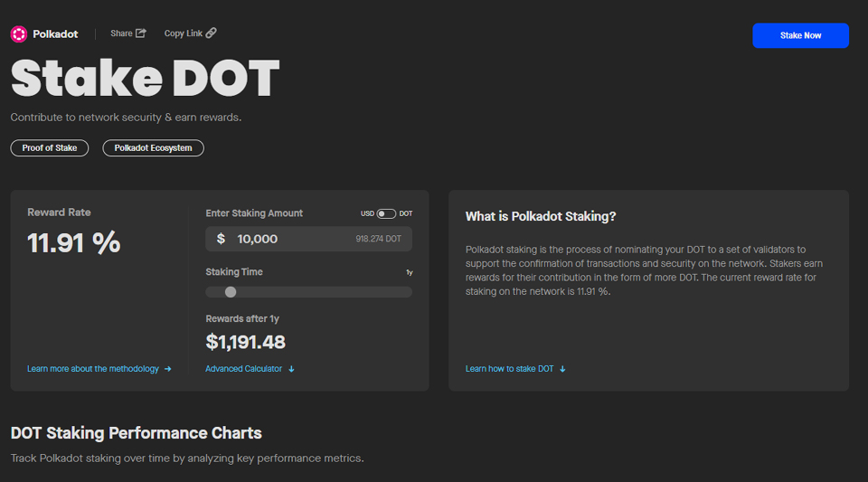Screen dimensions: 868x482
Task: Open Learn how to stake DOT link
Action: [515, 369]
